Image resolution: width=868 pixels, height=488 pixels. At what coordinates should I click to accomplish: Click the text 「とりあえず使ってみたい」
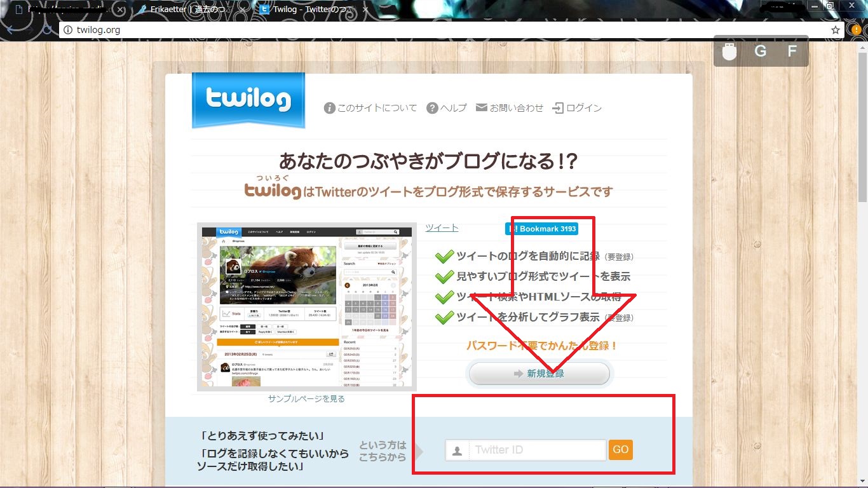click(262, 436)
